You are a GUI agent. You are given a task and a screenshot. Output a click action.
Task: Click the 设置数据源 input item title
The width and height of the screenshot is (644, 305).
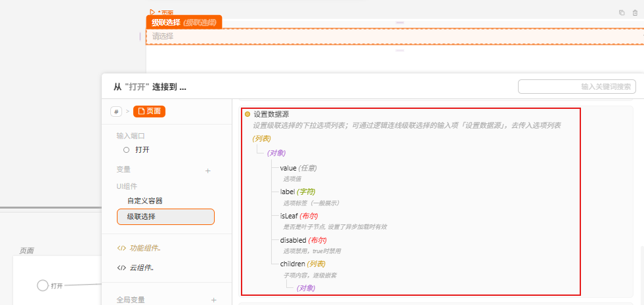click(x=271, y=114)
